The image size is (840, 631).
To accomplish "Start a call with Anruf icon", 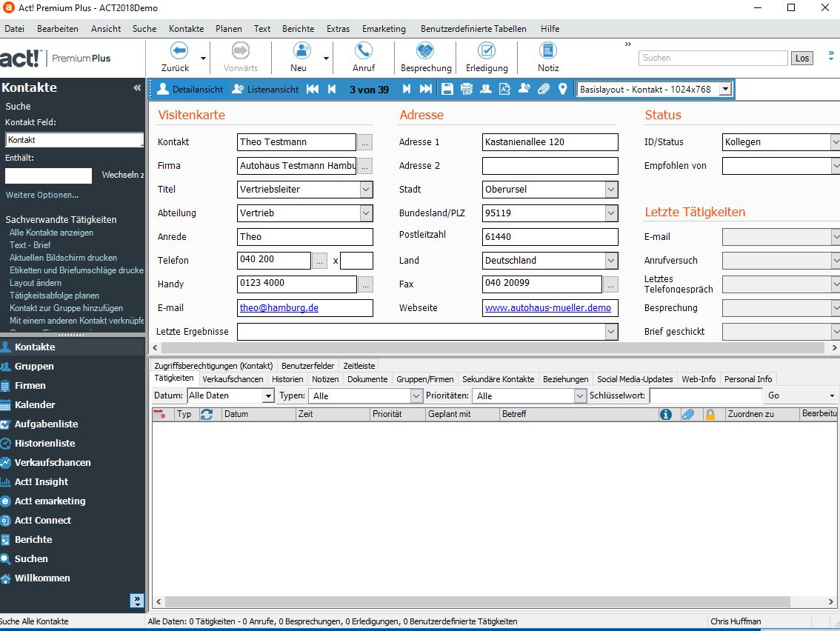I will 364,51.
